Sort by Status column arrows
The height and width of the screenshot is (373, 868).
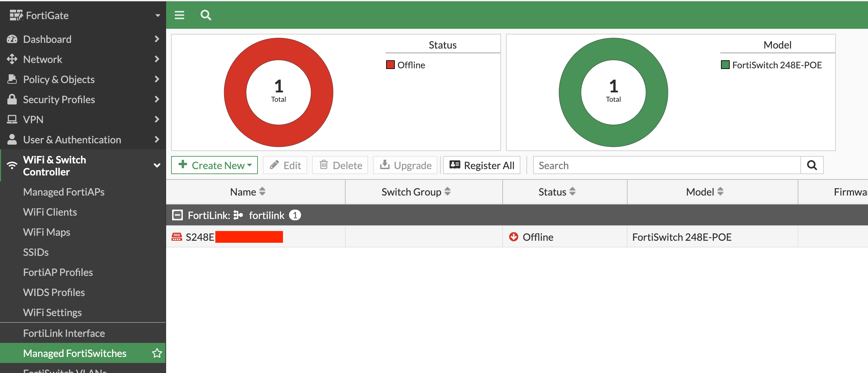pos(572,192)
